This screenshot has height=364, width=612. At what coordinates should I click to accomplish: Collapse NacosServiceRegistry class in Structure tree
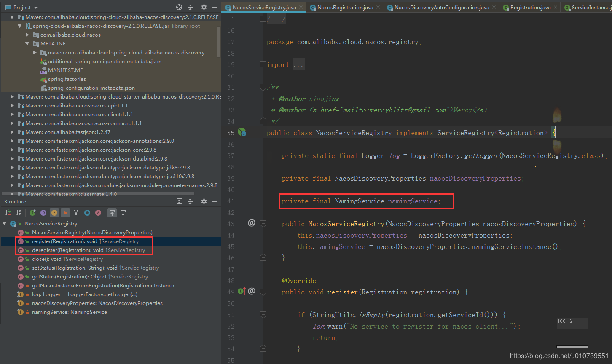[x=5, y=224]
